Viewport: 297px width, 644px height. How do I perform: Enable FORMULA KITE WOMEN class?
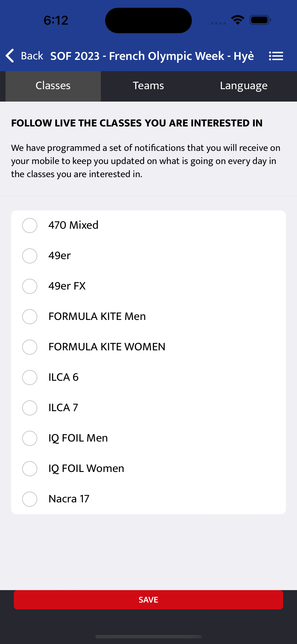(x=30, y=347)
